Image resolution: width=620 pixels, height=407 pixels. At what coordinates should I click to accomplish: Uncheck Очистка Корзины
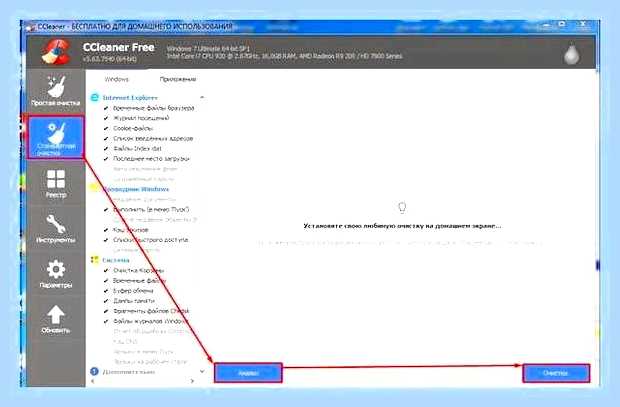[106, 271]
